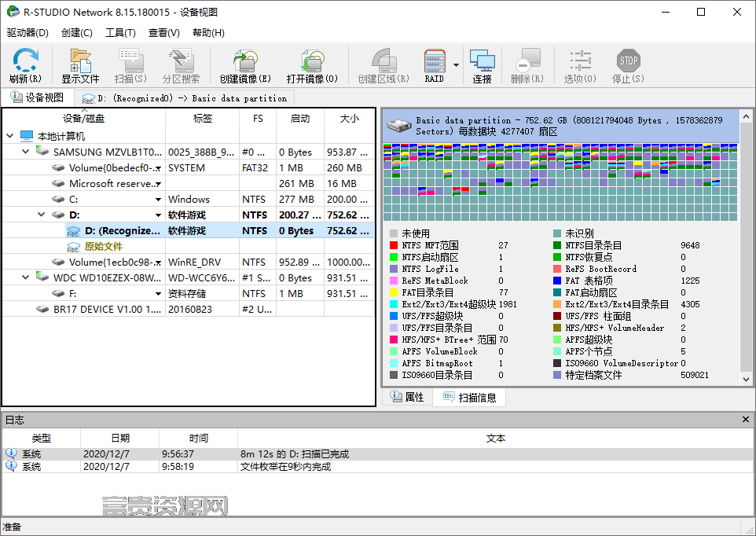Viewport: 756px width, 536px height.
Task: Switch to 属性 properties tab
Action: click(407, 397)
